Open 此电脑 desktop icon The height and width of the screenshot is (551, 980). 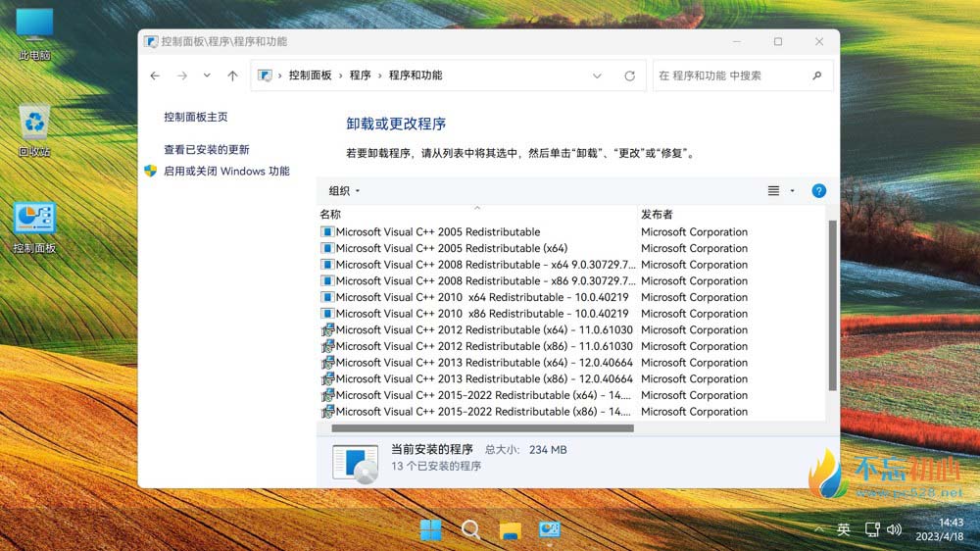click(34, 35)
